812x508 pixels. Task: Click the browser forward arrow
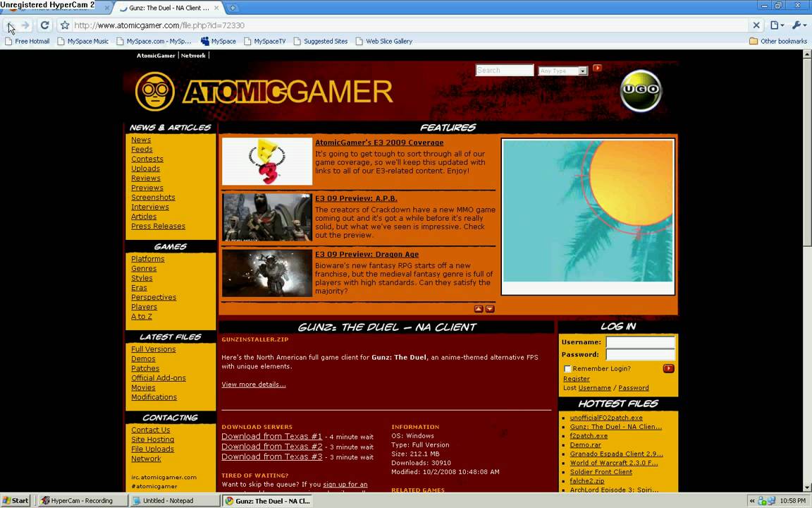pos(25,25)
